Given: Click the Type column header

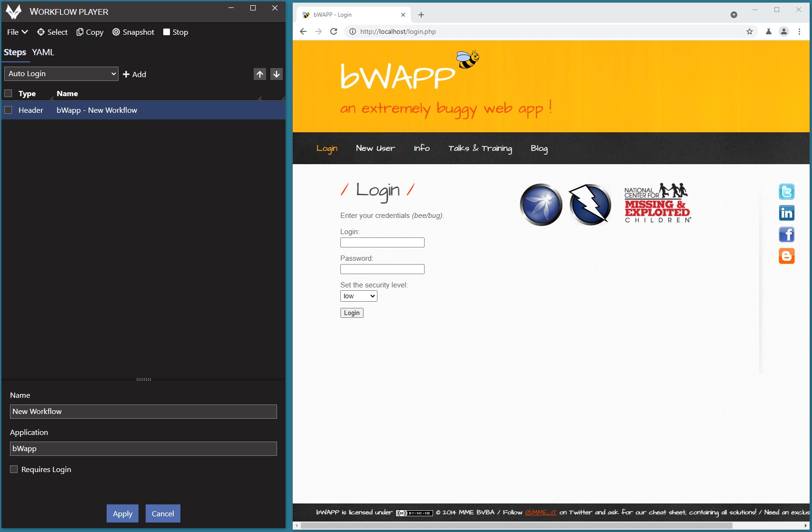Looking at the screenshot, I should click(x=27, y=94).
